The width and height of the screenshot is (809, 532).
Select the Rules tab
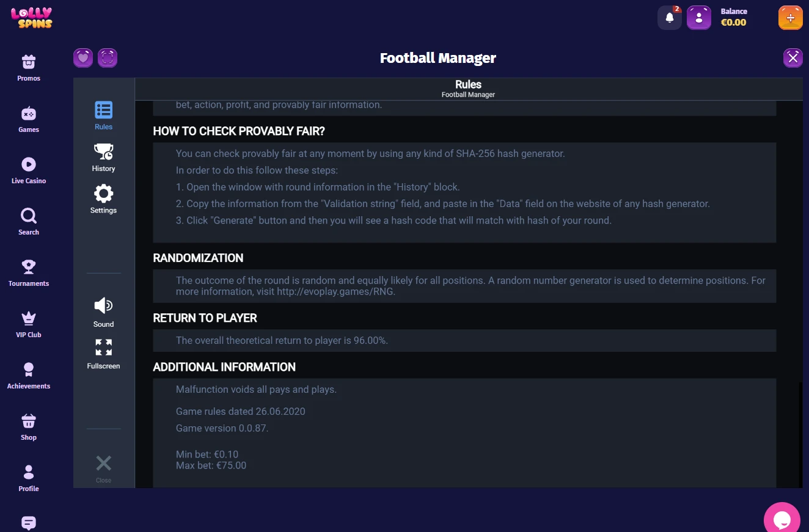(x=103, y=115)
